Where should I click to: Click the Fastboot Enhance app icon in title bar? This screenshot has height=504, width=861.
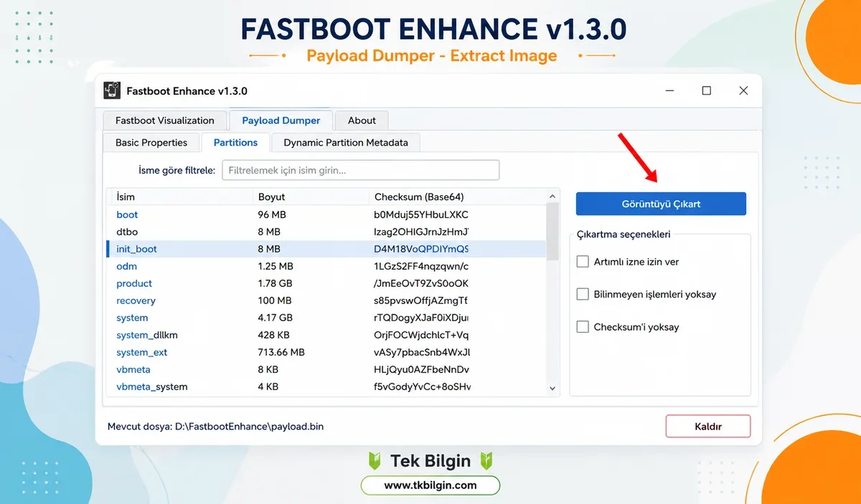coord(112,91)
